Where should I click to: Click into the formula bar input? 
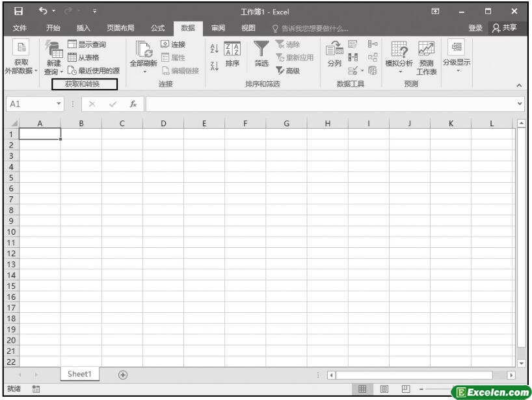pos(331,104)
